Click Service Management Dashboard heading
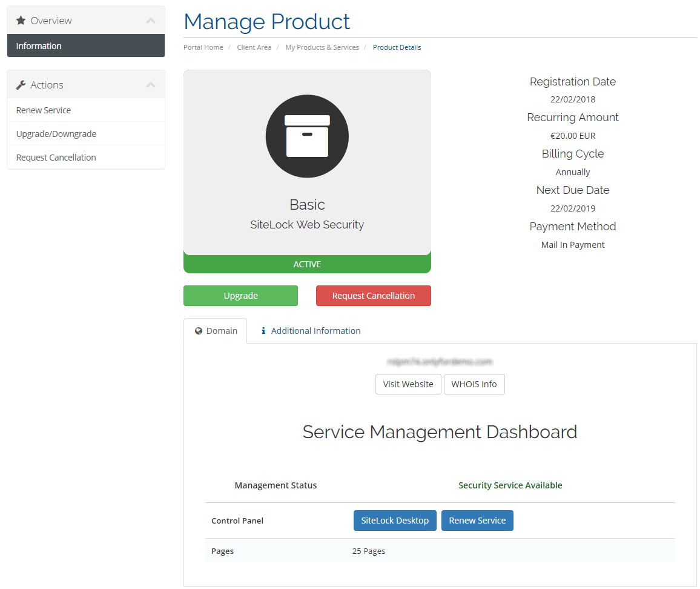The image size is (700, 589). [440, 432]
